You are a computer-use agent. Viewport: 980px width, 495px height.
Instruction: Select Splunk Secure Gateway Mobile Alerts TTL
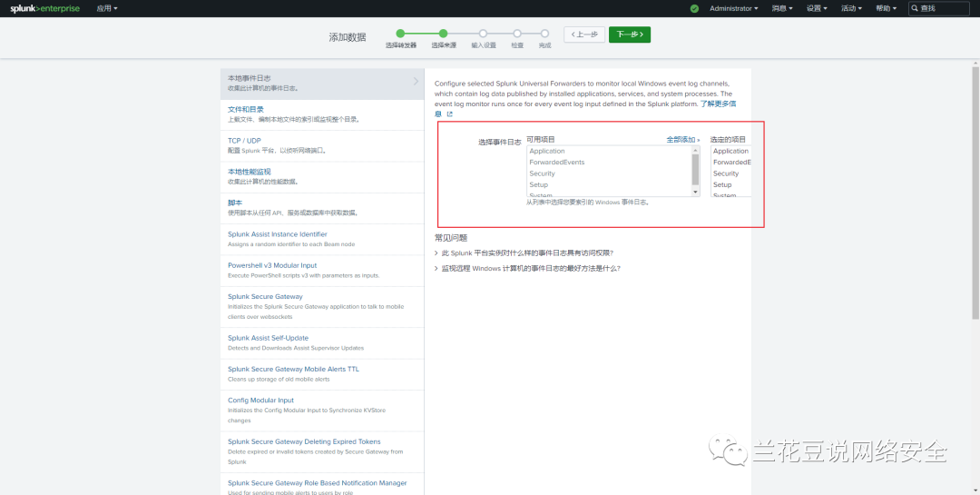322,374
